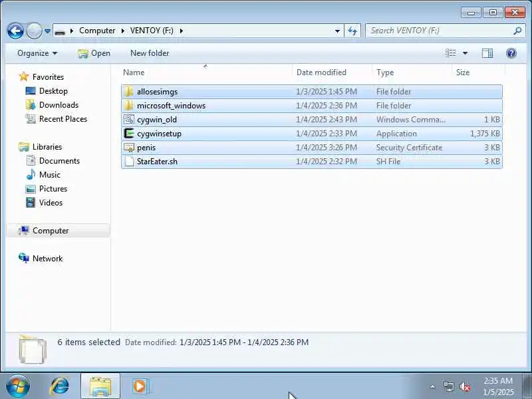Show hidden tray icons arrow
The image size is (532, 399).
(433, 386)
